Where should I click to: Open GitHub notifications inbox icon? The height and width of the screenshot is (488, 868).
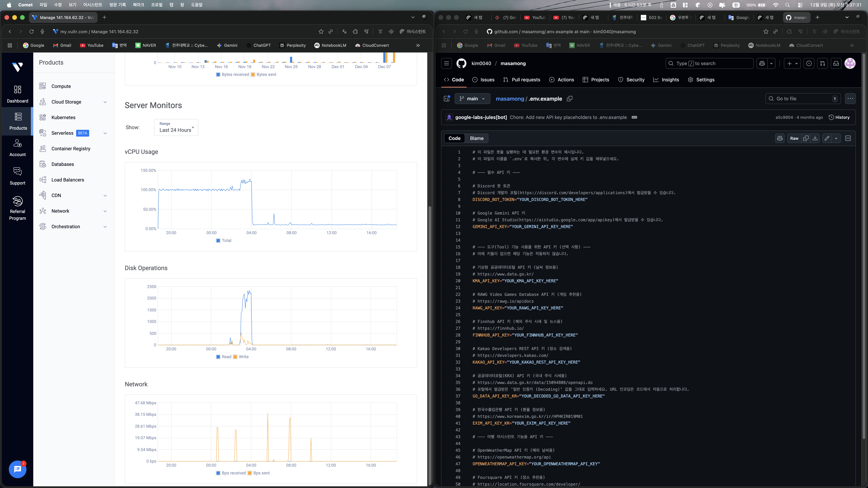tap(836, 63)
